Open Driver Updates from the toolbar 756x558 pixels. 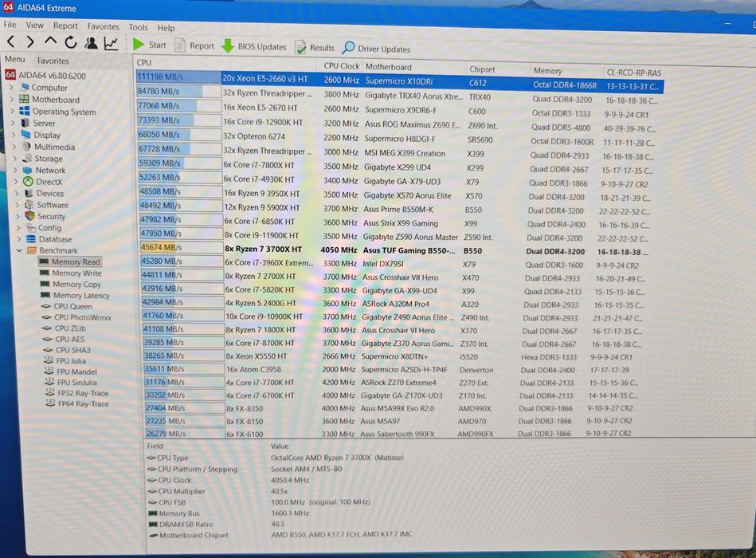[376, 49]
